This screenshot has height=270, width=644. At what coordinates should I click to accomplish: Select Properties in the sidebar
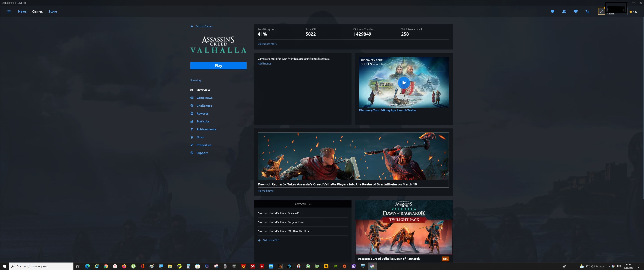tap(204, 145)
